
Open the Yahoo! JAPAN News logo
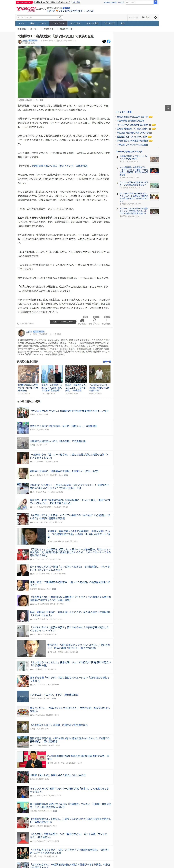[x=31, y=9]
